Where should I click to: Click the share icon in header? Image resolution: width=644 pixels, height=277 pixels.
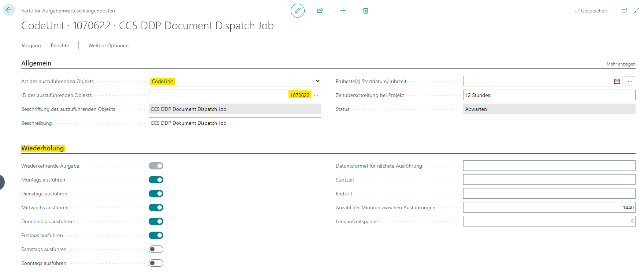point(320,11)
